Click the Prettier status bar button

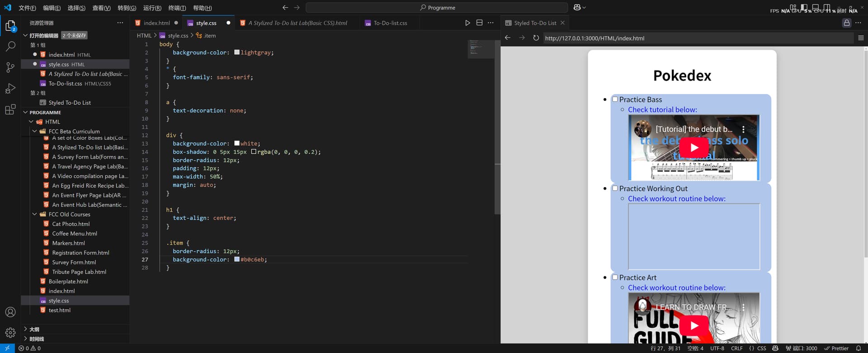coord(836,348)
